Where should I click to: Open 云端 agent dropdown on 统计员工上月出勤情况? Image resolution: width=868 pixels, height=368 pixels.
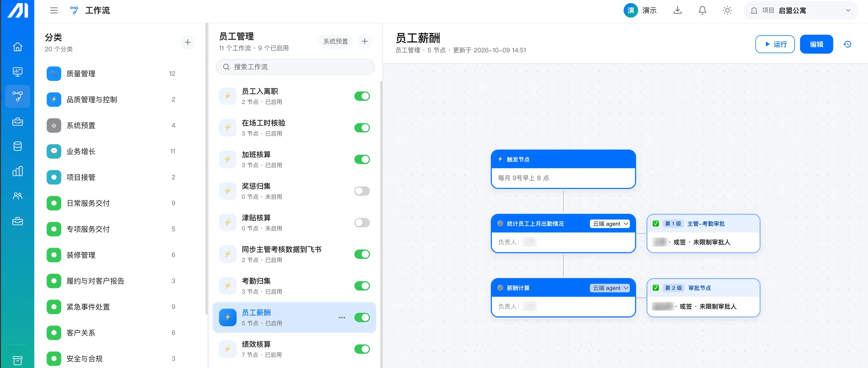(610, 224)
